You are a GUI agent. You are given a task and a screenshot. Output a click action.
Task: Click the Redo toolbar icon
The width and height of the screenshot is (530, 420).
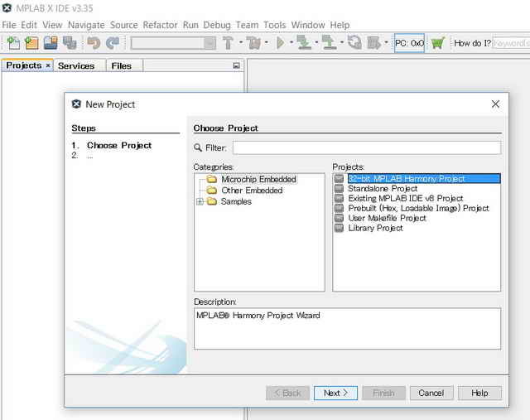tap(113, 43)
